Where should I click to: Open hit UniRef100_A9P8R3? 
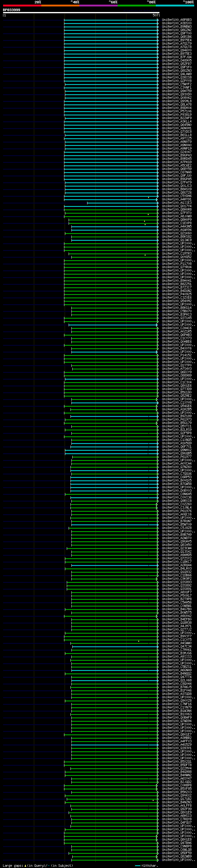(177, 20)
